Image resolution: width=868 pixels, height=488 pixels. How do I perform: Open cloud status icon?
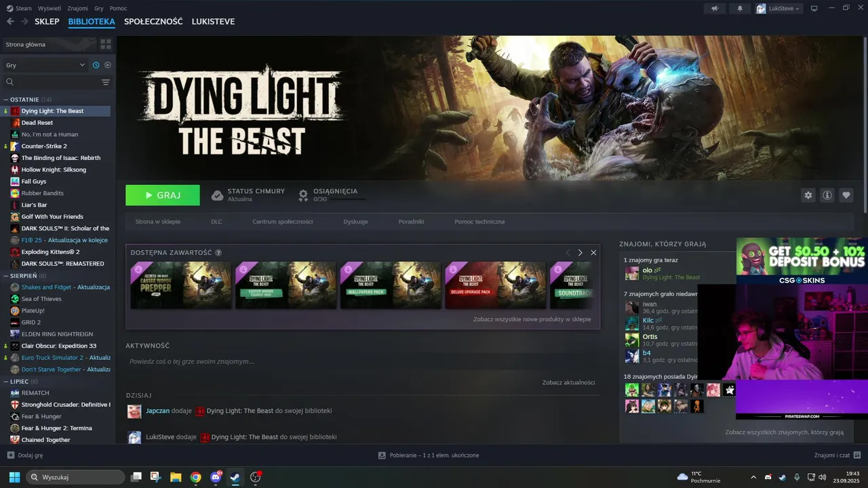coord(217,195)
